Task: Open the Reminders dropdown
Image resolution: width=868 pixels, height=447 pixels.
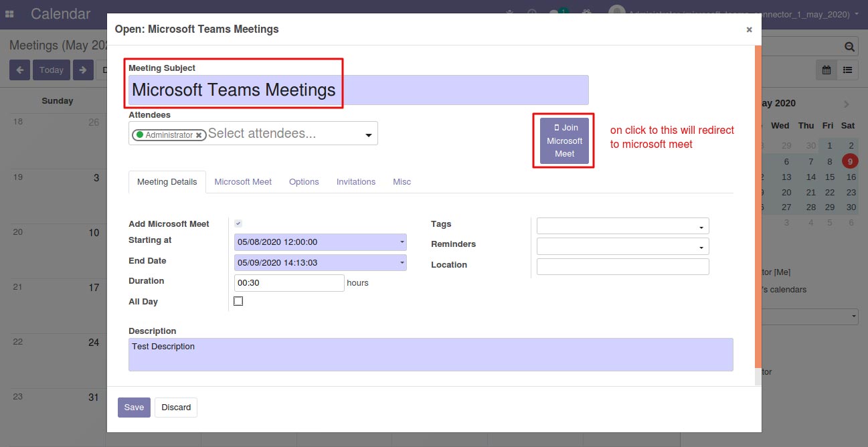Action: click(x=701, y=248)
